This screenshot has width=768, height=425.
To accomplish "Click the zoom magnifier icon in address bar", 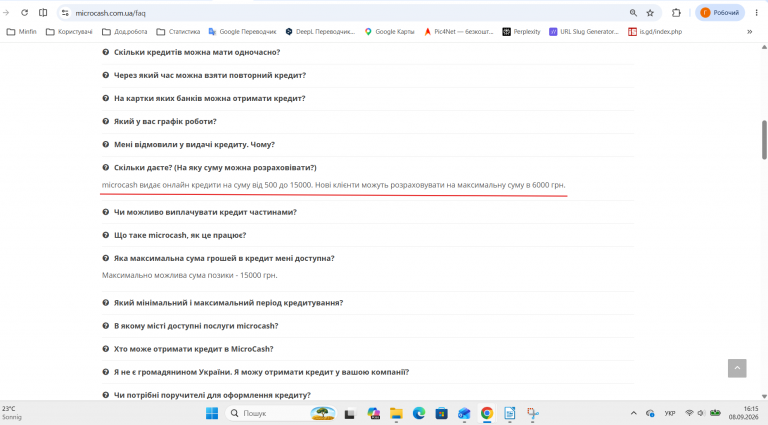I will click(633, 13).
